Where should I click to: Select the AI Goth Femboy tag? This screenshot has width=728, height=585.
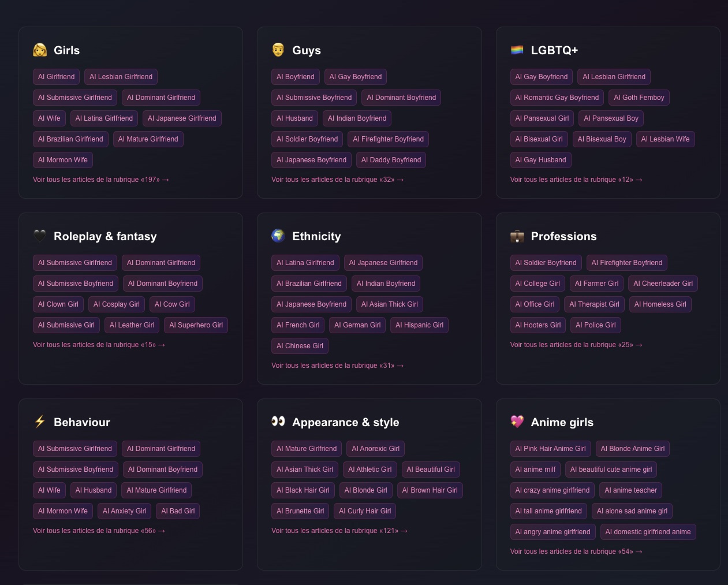[x=639, y=98]
